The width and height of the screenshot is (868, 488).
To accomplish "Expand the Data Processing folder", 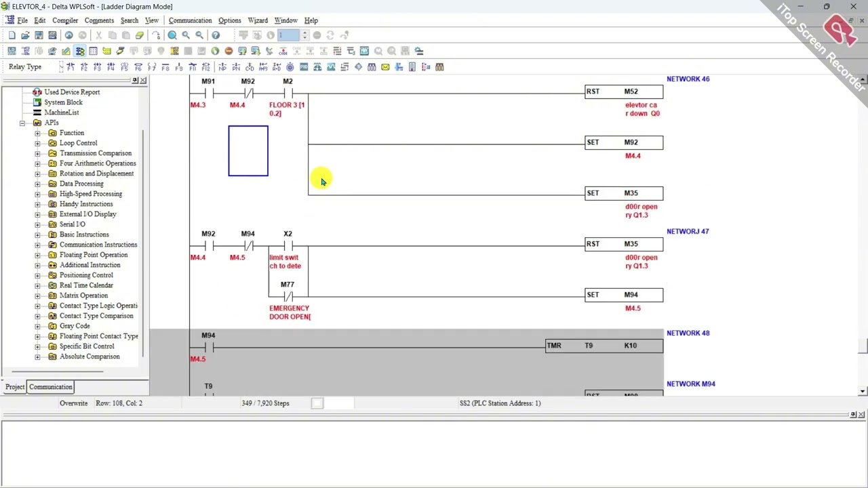I will pos(38,184).
